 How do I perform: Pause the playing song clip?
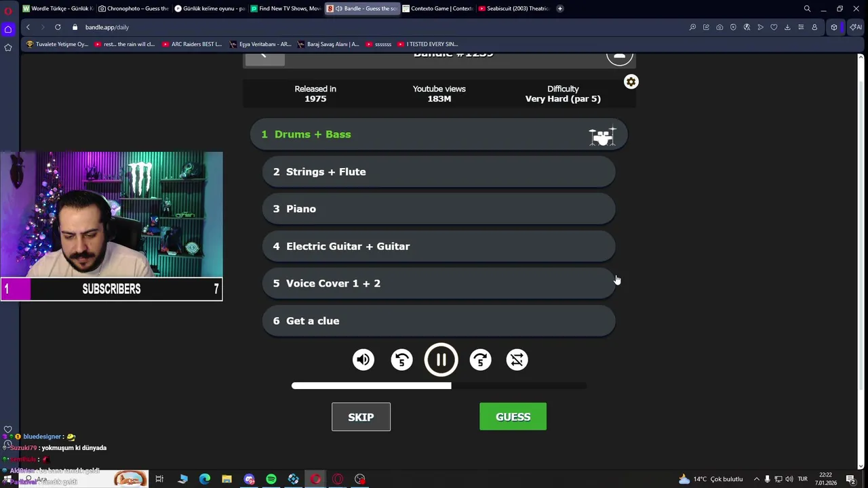click(441, 360)
